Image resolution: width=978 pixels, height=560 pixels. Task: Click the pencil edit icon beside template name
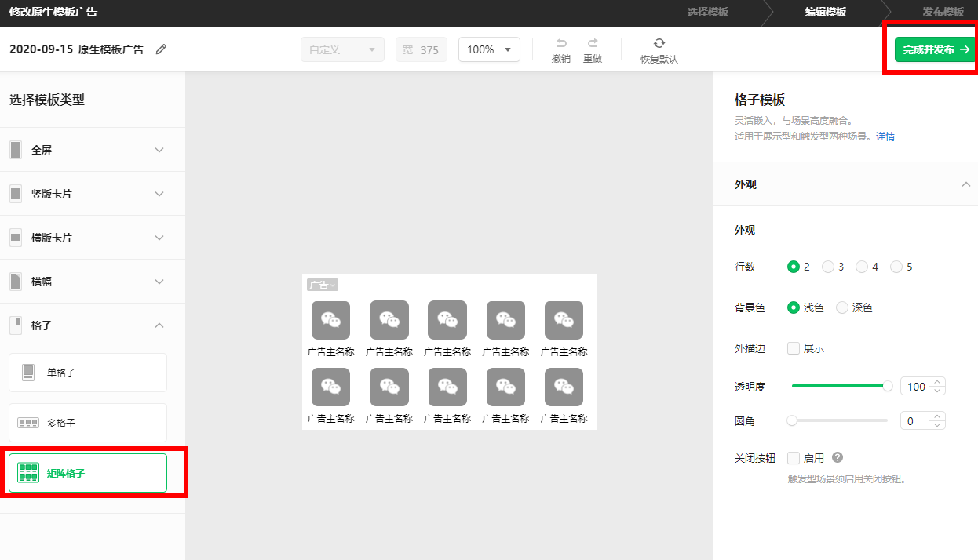tap(162, 49)
